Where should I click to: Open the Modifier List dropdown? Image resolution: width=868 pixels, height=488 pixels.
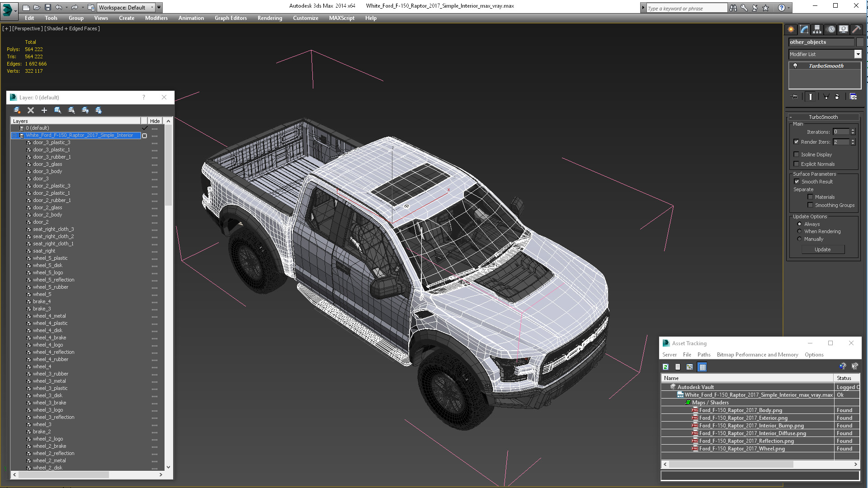(858, 54)
